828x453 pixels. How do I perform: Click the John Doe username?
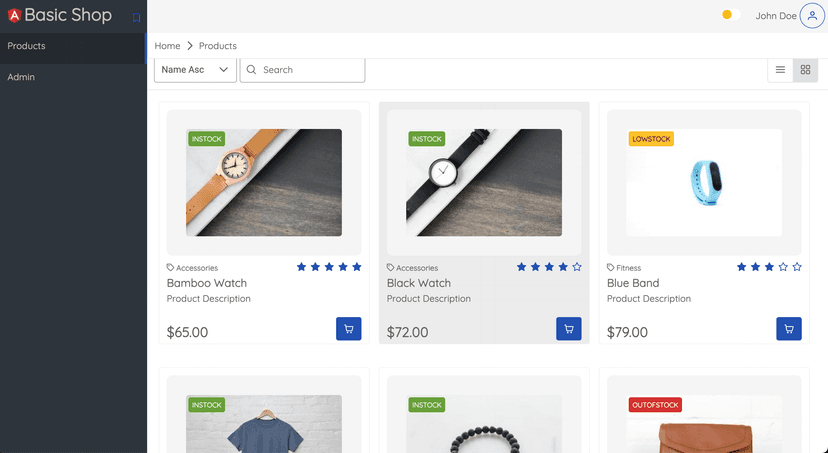(x=776, y=16)
